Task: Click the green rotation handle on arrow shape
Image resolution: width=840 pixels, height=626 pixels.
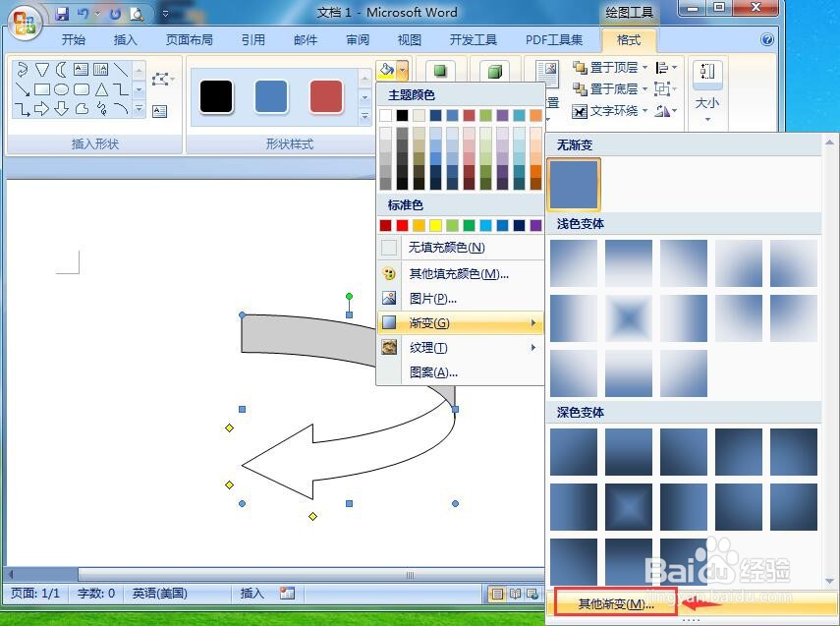Action: pos(350,297)
